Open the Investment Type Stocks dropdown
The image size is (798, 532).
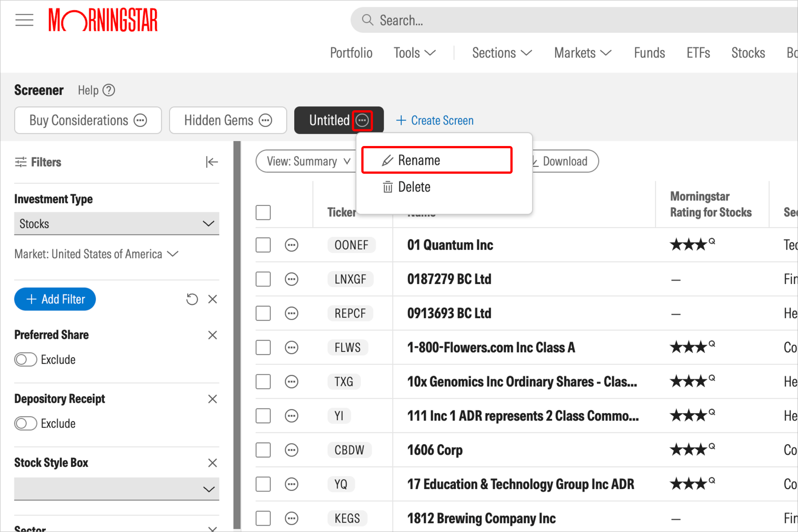[117, 224]
